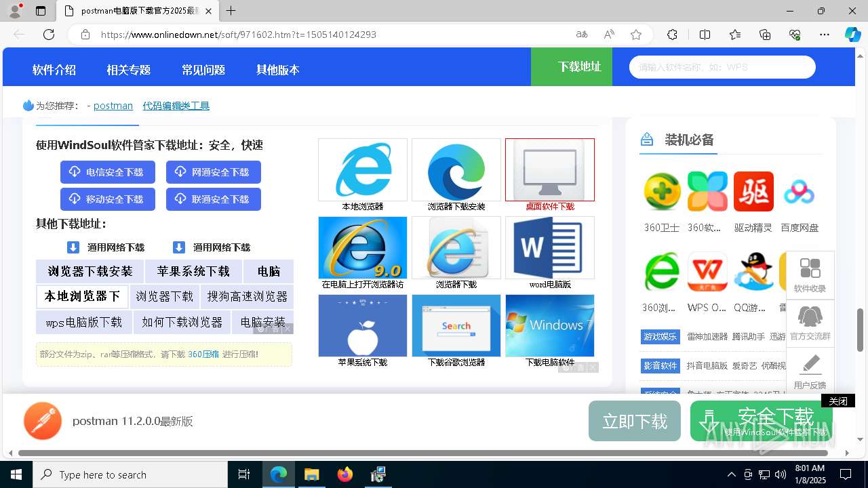Open a new browser tab
The height and width of the screenshot is (488, 868).
(x=231, y=11)
